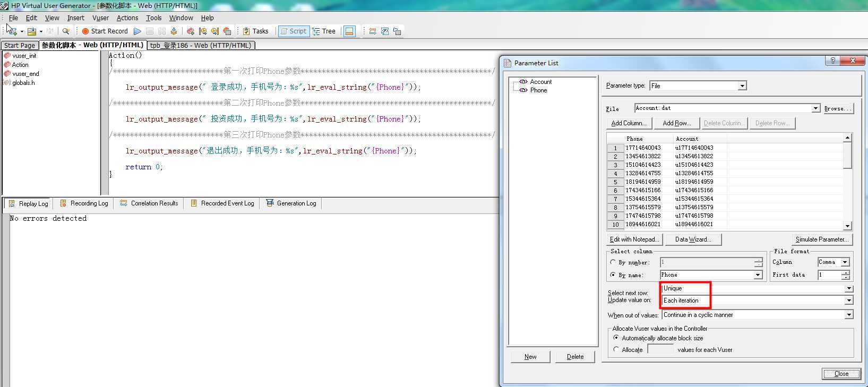Viewport: 868px width, 387px height.
Task: Select the By name radio button
Action: coord(614,275)
